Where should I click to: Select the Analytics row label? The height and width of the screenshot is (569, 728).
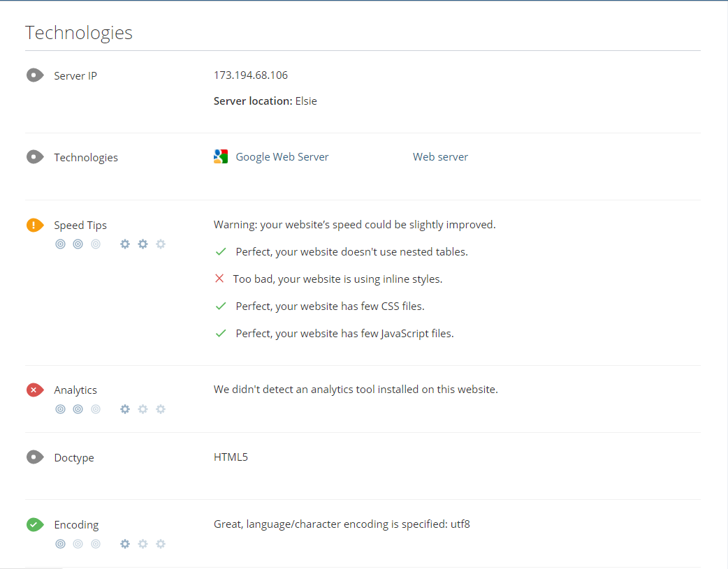(75, 390)
